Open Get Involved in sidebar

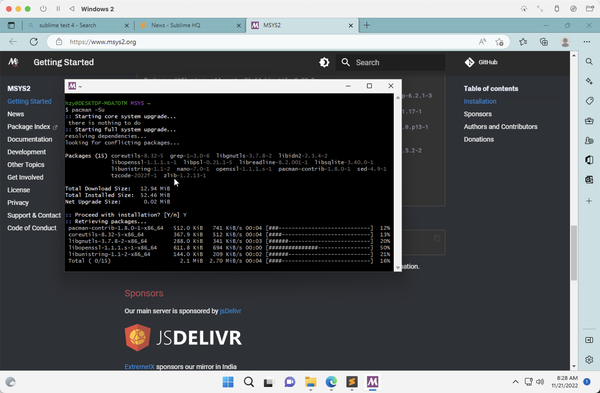(25, 177)
